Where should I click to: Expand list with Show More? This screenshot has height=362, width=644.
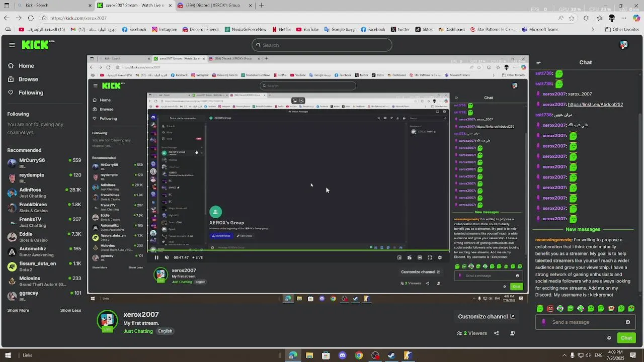pyautogui.click(x=18, y=310)
